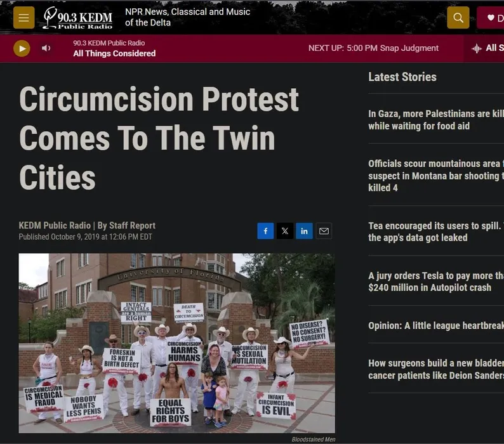504x444 pixels.
Task: Open the Gaza food aid story
Action: [x=436, y=120]
